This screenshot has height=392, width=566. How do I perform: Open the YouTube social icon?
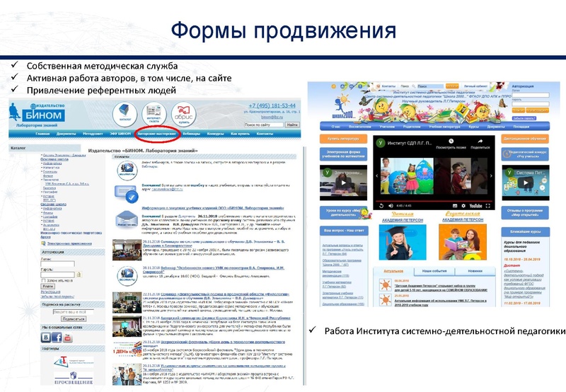point(67,338)
